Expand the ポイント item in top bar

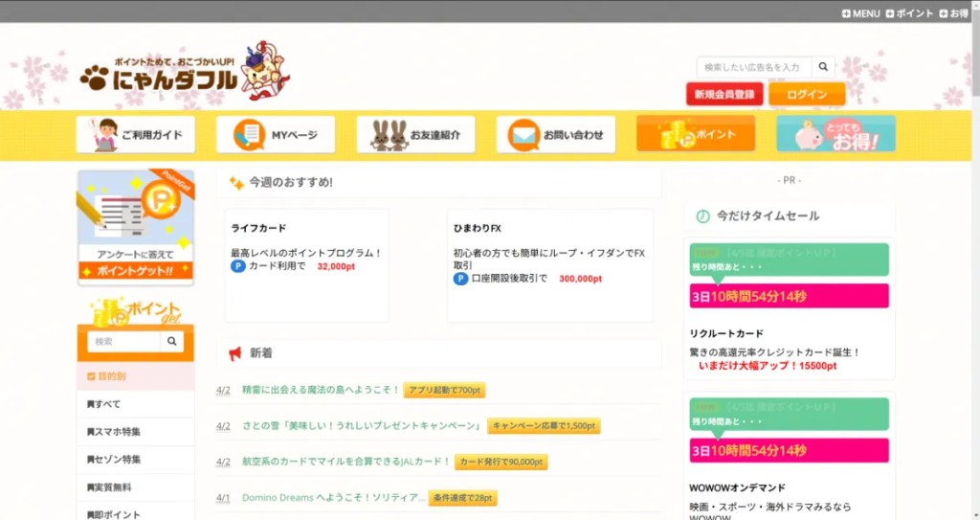click(909, 13)
